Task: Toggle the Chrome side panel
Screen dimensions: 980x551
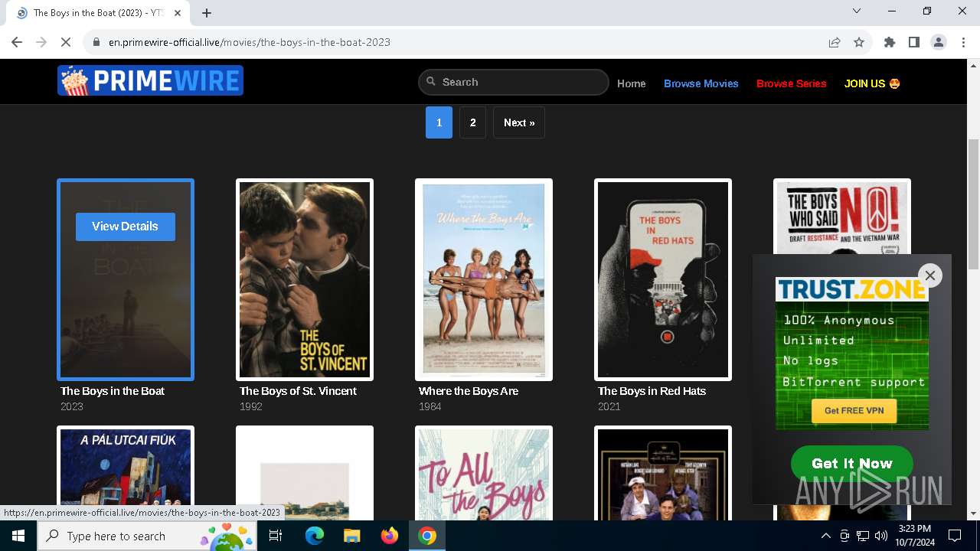Action: pos(914,42)
